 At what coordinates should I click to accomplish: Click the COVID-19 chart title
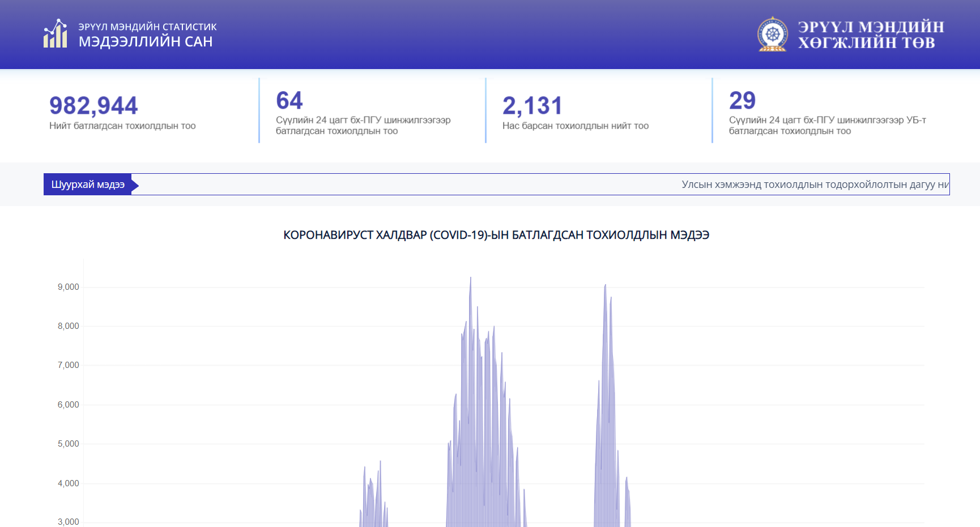point(496,235)
